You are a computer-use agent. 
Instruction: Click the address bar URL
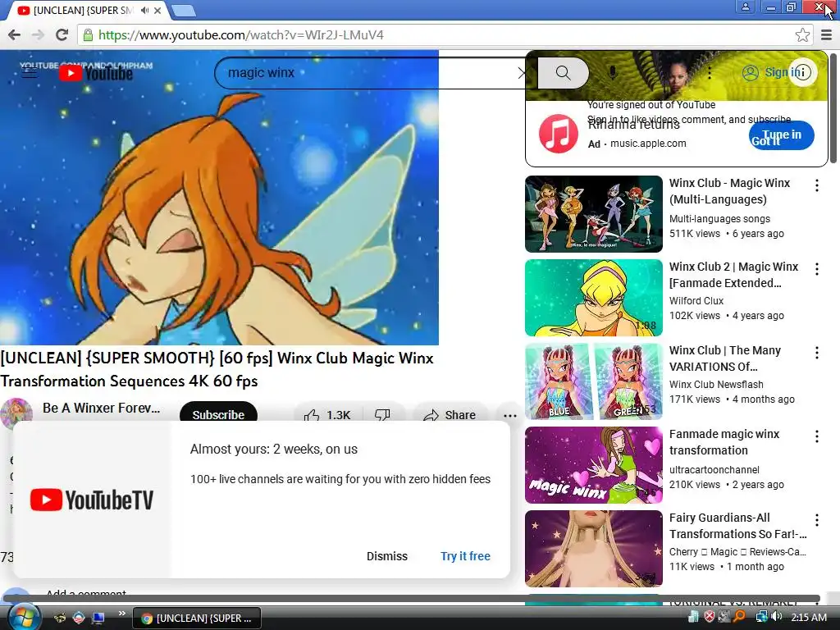point(241,35)
